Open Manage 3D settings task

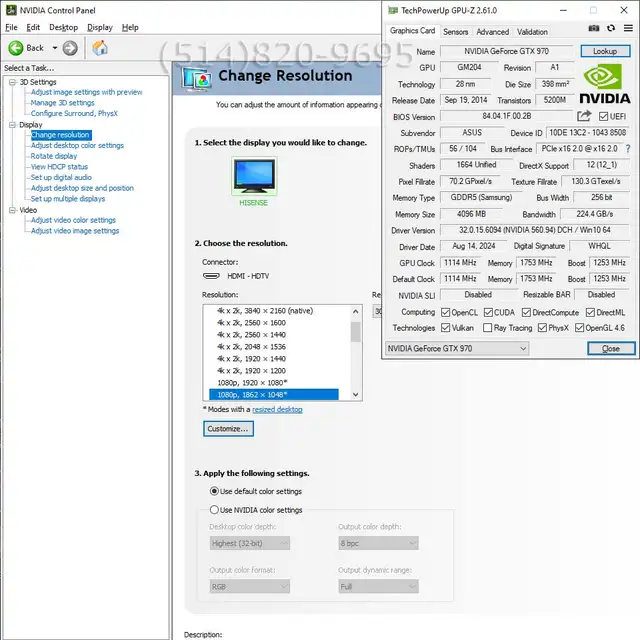point(62,103)
